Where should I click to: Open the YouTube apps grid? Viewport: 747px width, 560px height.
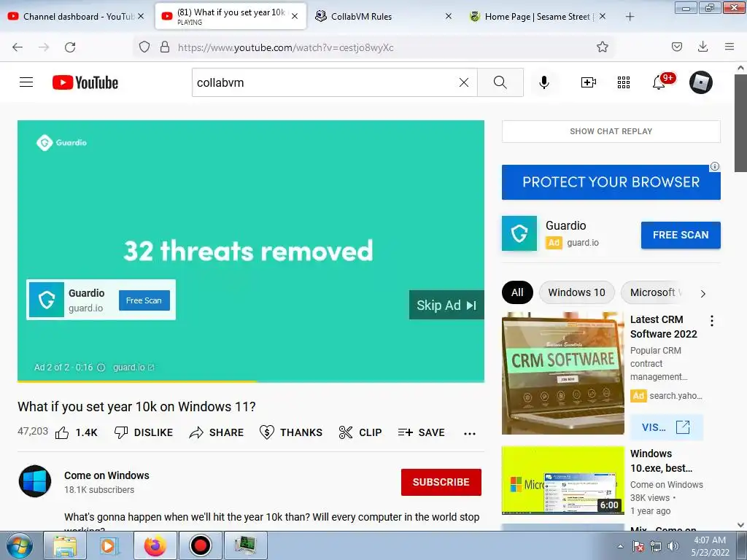tap(623, 82)
